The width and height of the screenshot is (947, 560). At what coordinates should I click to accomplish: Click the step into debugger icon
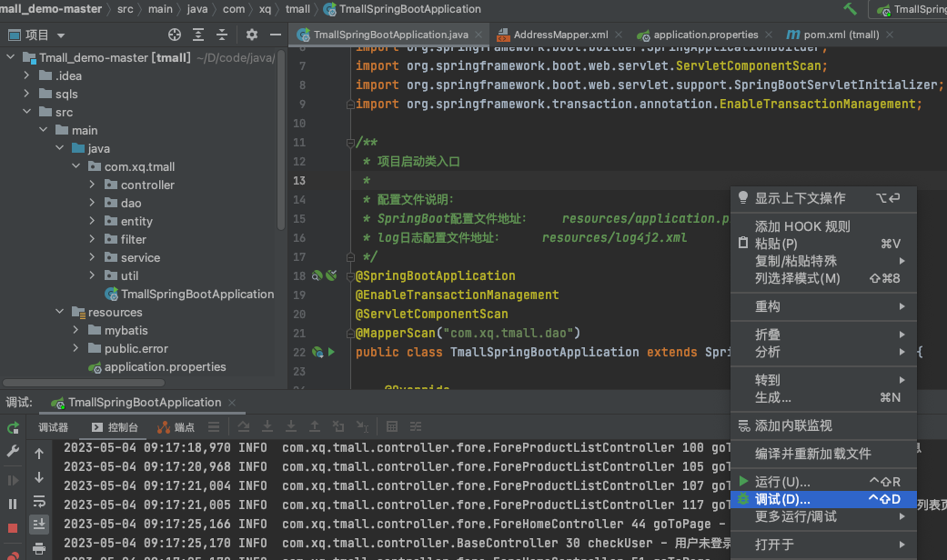267,426
